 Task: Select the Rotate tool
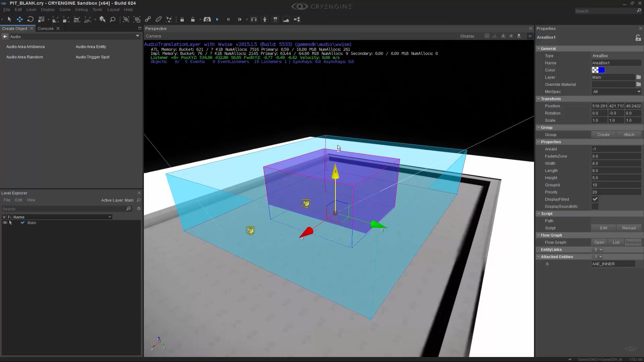pos(31,19)
